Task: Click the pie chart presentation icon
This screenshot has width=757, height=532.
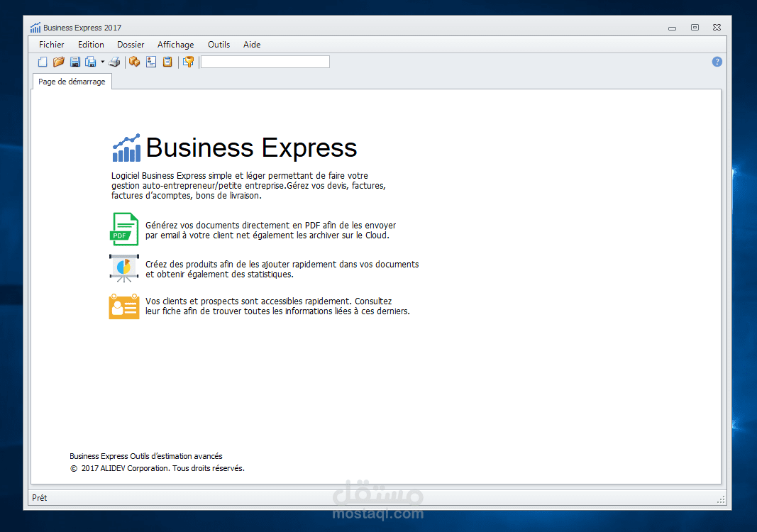Action: tap(124, 268)
